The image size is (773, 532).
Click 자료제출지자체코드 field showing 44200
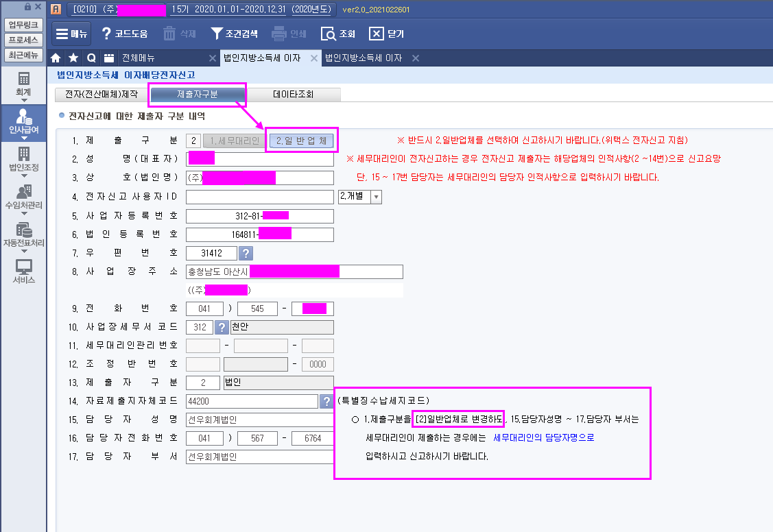coord(252,402)
